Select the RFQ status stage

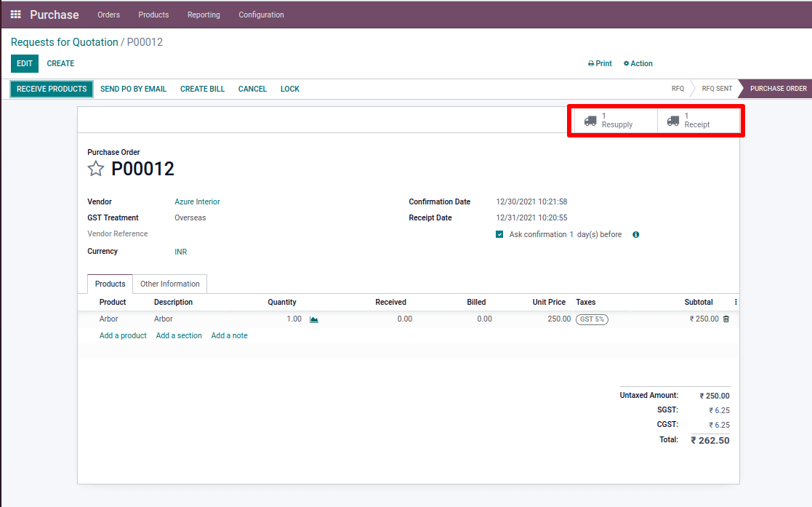(678, 89)
